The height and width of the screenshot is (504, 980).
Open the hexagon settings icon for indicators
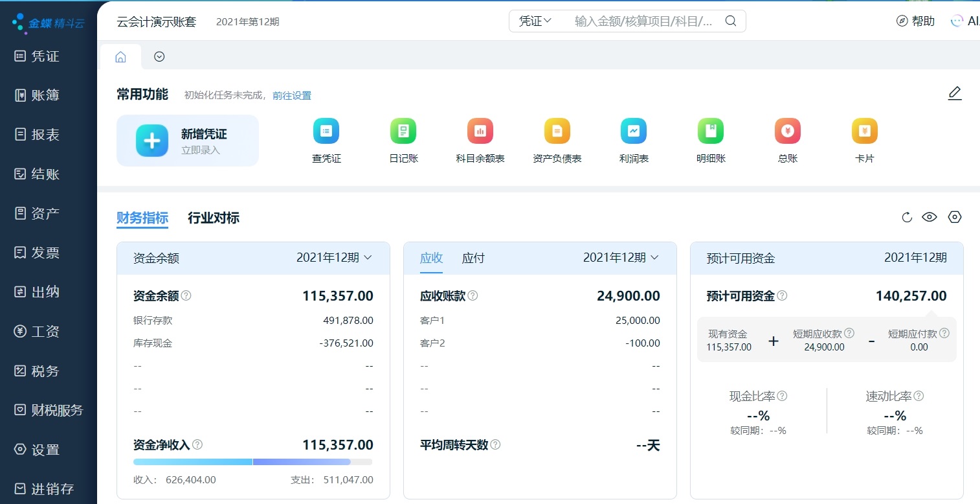955,217
